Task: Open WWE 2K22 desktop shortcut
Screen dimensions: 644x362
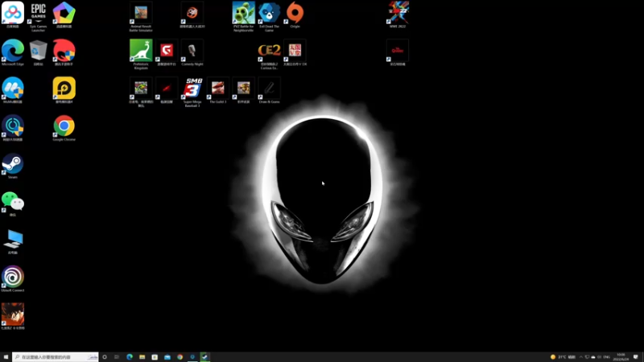Action: point(398,14)
